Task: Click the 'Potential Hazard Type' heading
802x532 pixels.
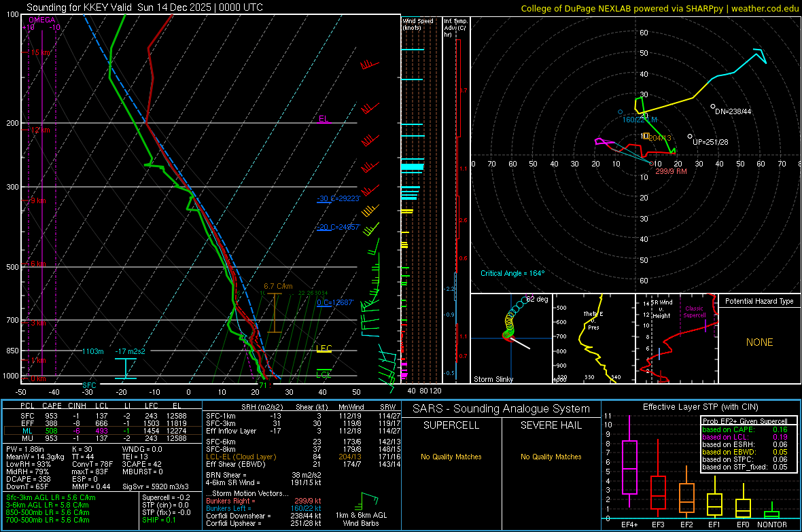Action: pos(759,301)
